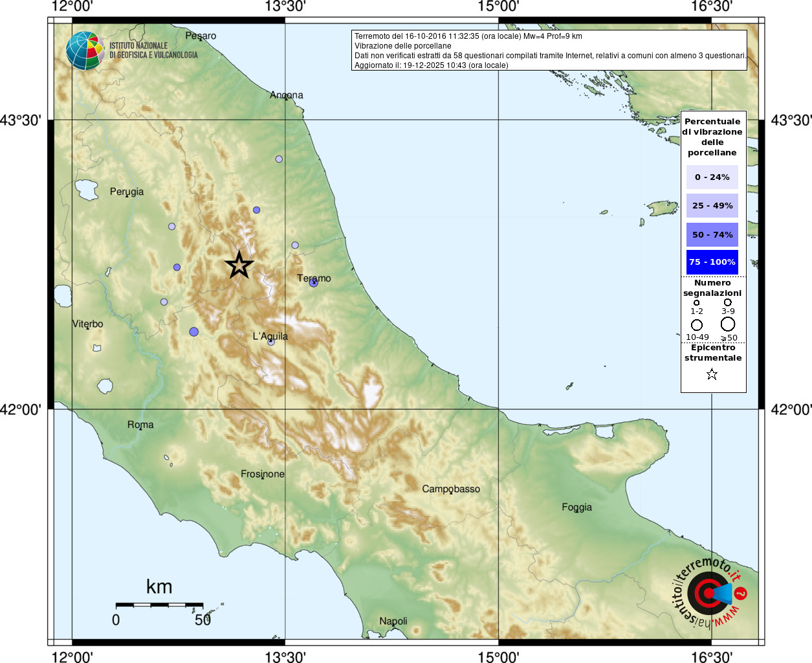The image size is (812, 663).
Task: Select the 25 - 49% color swatch
Action: 712,205
